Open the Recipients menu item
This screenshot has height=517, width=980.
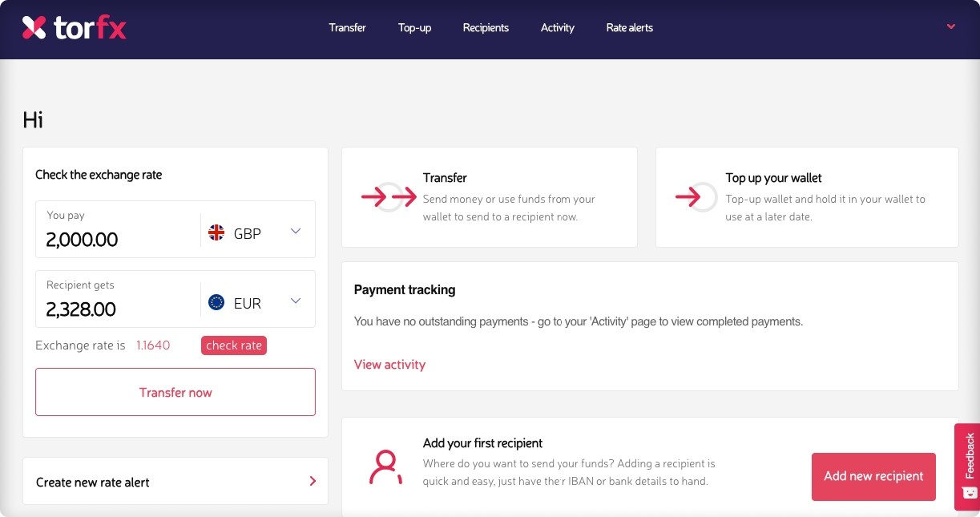click(486, 27)
